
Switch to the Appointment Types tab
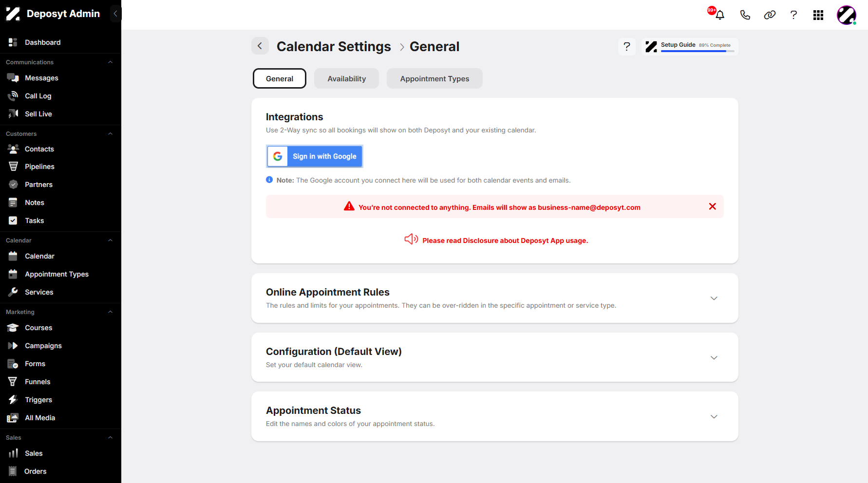[434, 78]
